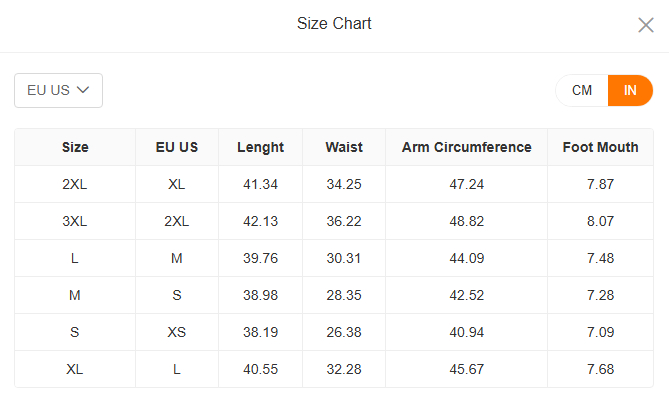Click the chevron arrow beside EU US
Image resolution: width=669 pixels, height=405 pixels.
coord(83,90)
